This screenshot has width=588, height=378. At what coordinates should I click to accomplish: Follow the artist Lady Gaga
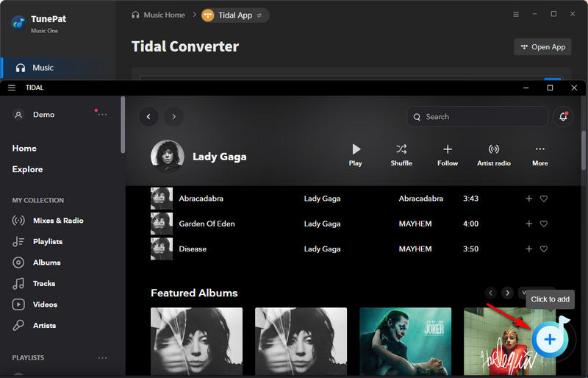point(448,154)
